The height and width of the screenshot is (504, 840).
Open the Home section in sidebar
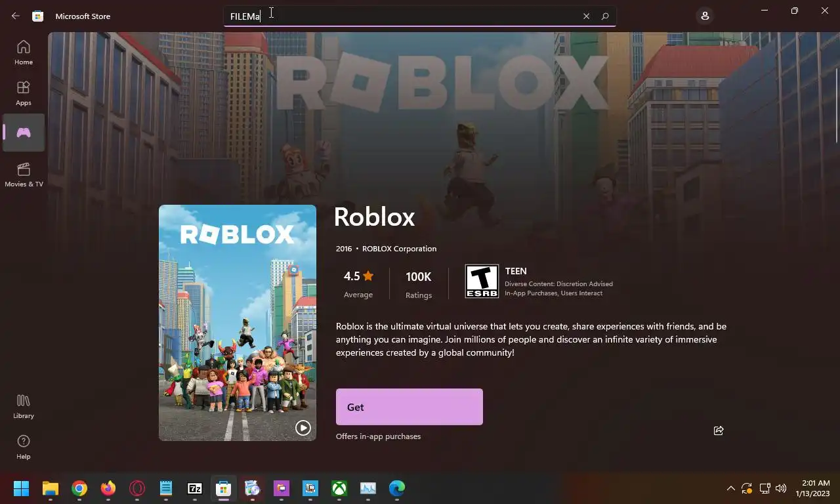pyautogui.click(x=24, y=52)
